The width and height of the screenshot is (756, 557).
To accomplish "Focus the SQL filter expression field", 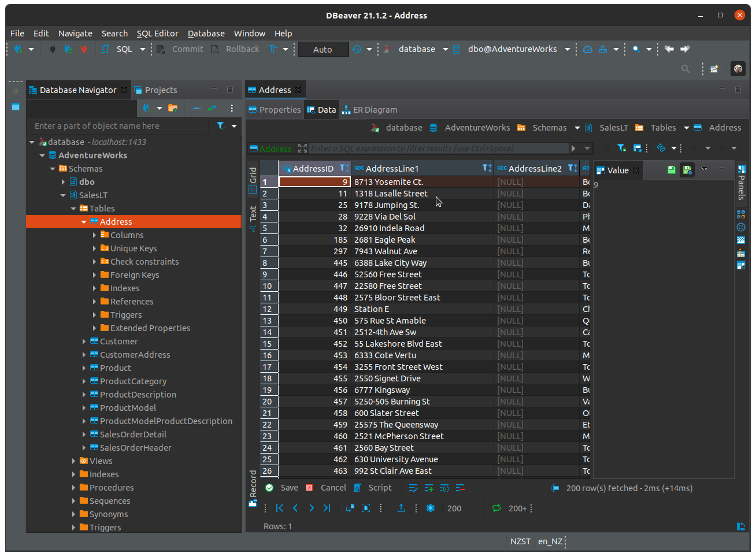I will point(439,148).
